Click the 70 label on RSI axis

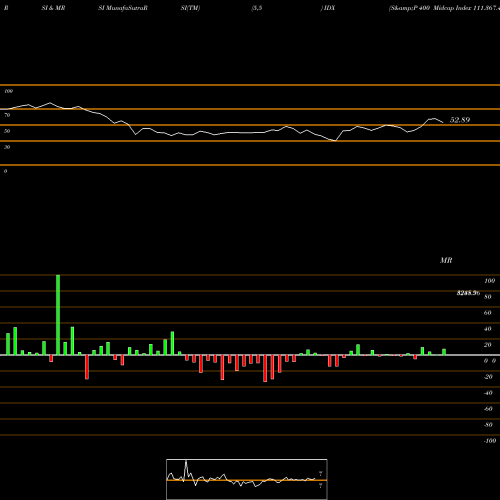point(7,115)
